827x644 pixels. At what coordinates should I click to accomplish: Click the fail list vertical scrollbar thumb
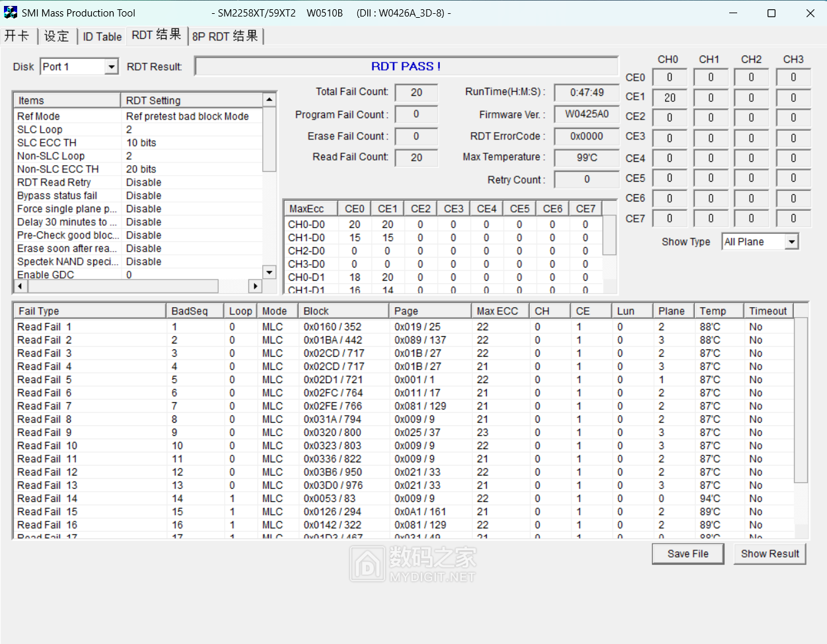click(x=801, y=401)
